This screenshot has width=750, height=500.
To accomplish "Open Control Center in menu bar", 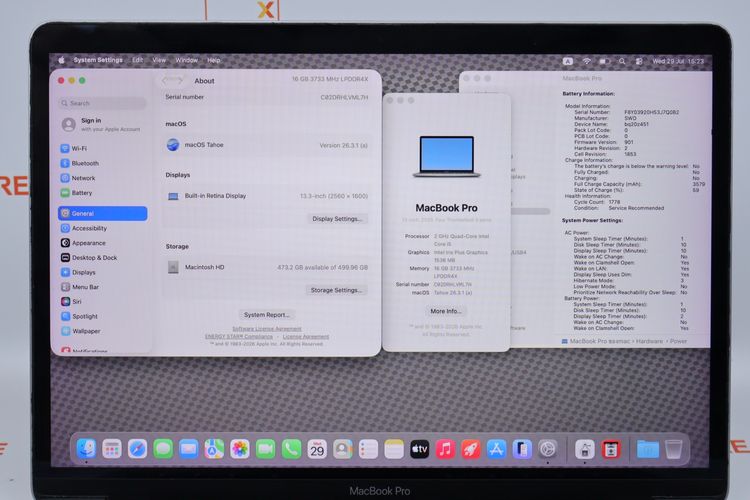I will coord(639,61).
